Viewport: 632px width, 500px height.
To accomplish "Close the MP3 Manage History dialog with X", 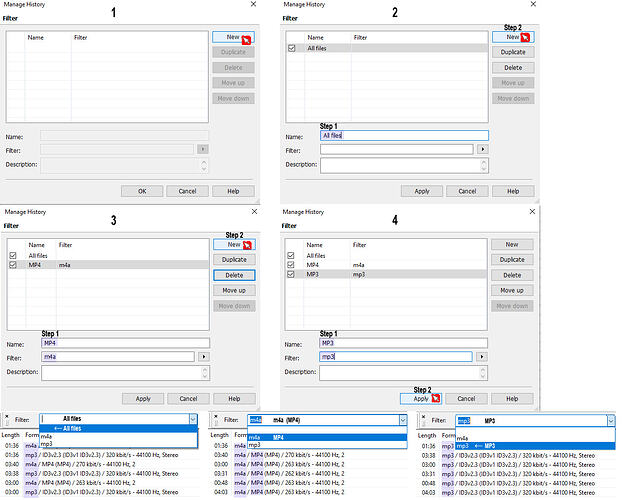I will point(532,212).
